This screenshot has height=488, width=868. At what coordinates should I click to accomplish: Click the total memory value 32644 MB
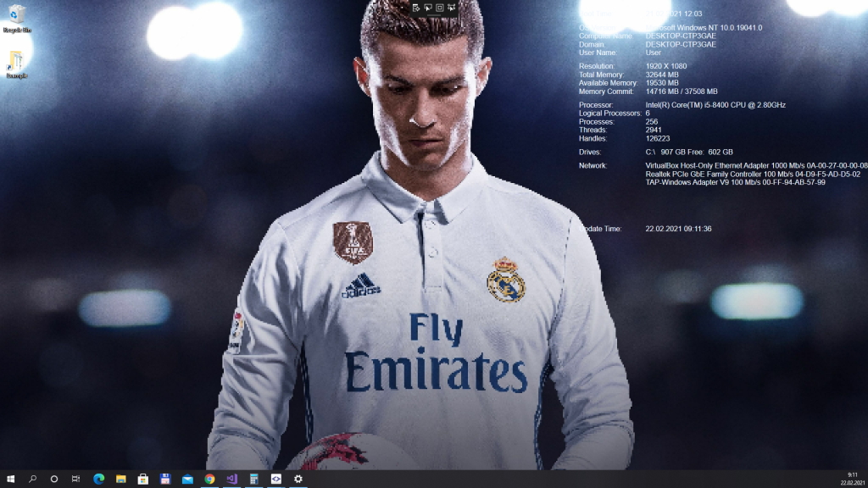click(662, 75)
